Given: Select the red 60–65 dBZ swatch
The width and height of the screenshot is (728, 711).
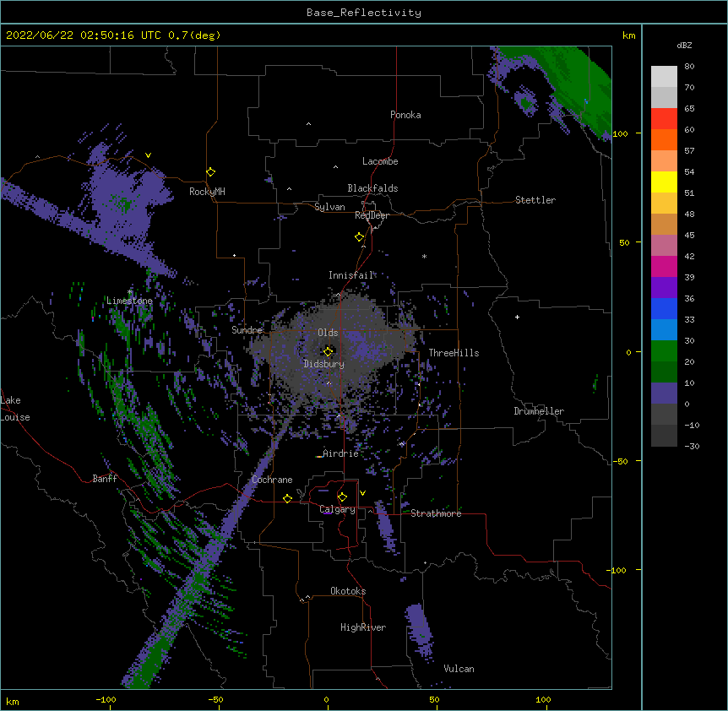Looking at the screenshot, I should (664, 119).
